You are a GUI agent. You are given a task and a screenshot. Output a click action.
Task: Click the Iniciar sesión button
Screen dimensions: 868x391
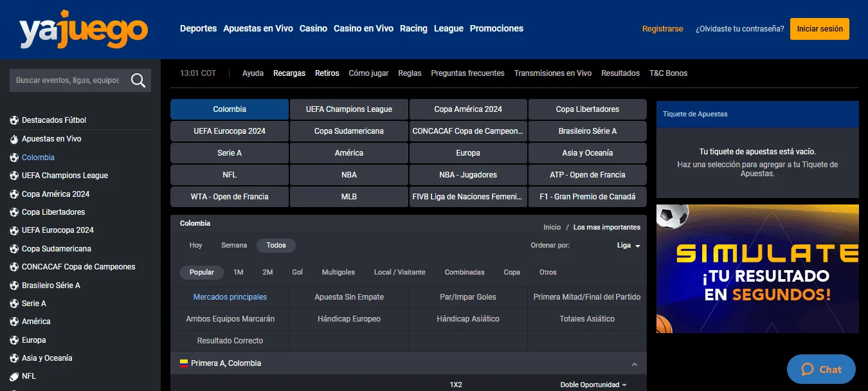coord(820,29)
